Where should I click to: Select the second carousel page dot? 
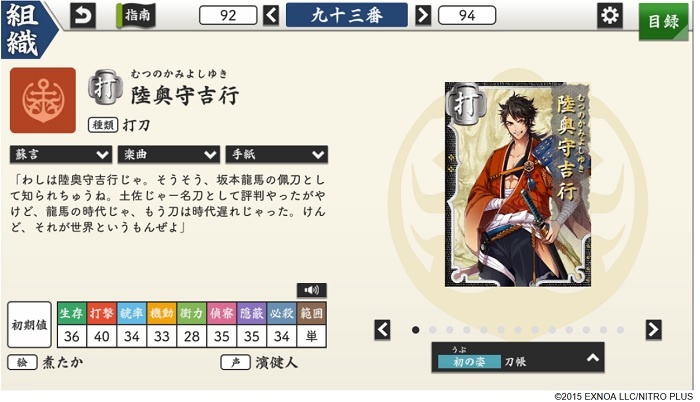433,330
